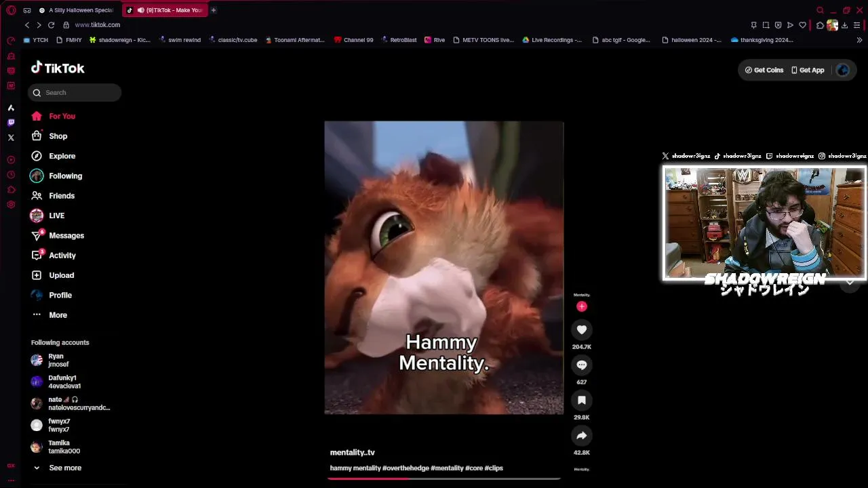Open the browser easy setup menu icon
Viewport: 868px width, 488px height.
(857, 25)
